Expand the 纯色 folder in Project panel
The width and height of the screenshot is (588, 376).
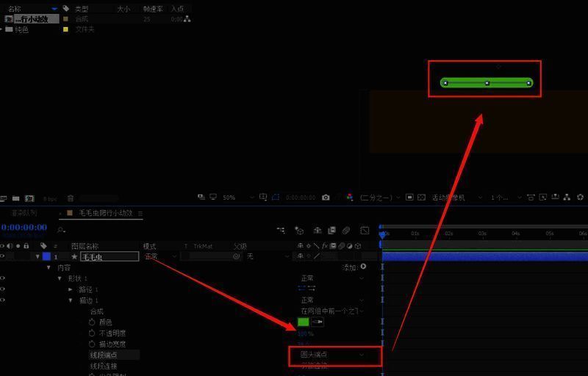(2, 29)
